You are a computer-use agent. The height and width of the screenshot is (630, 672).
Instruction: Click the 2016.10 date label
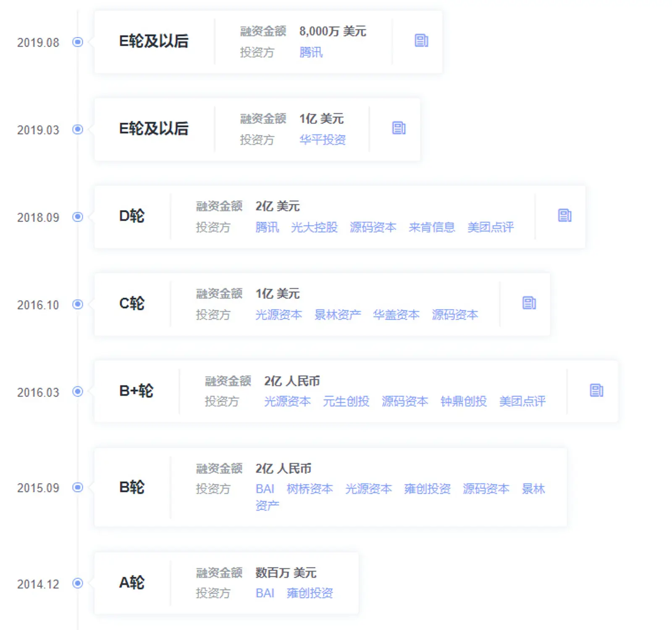coord(38,305)
